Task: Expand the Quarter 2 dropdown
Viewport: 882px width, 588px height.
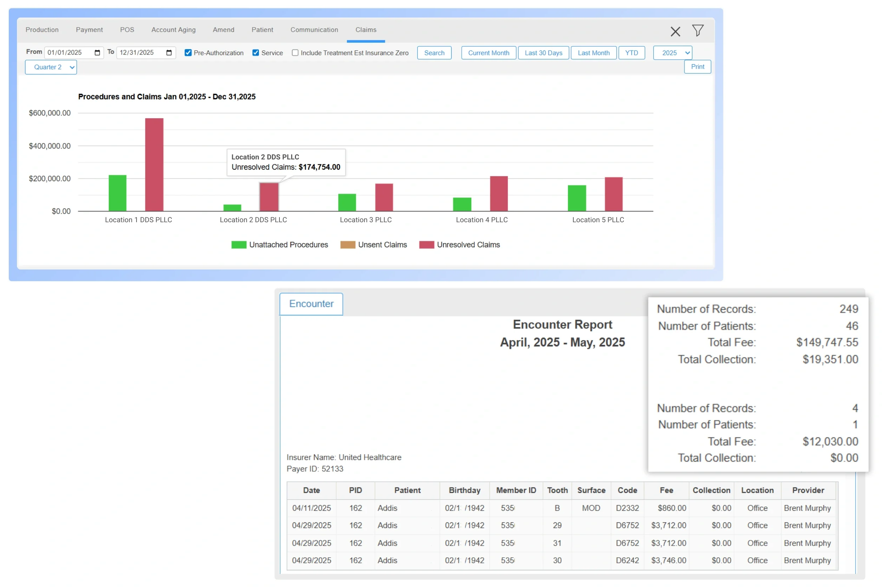Action: coord(51,67)
